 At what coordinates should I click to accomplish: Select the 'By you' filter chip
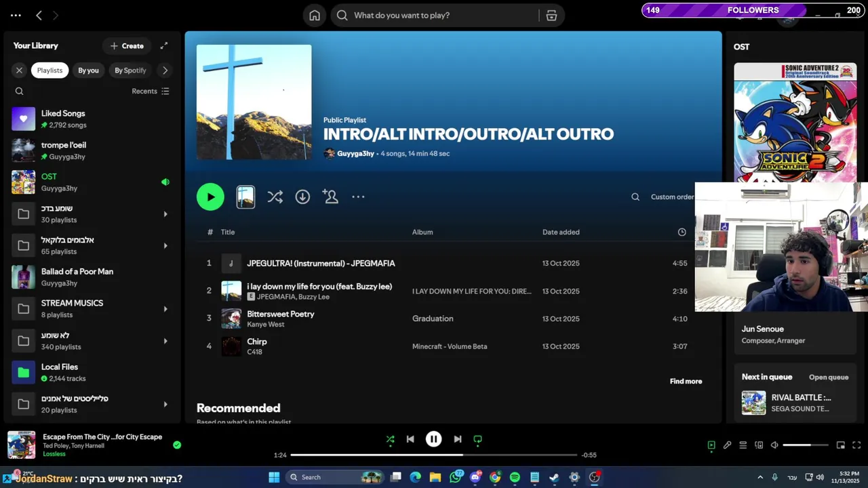click(x=88, y=70)
